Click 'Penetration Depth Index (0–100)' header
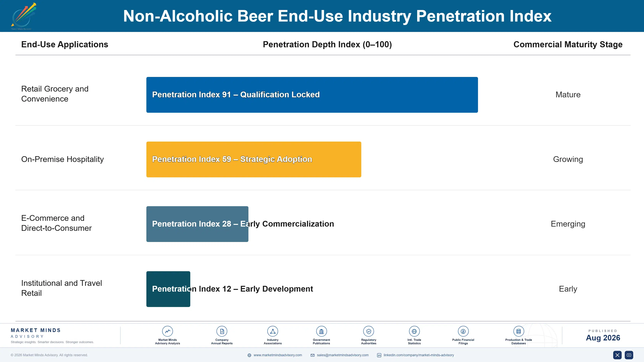Viewport: 644px width, 362px height. coord(327,44)
